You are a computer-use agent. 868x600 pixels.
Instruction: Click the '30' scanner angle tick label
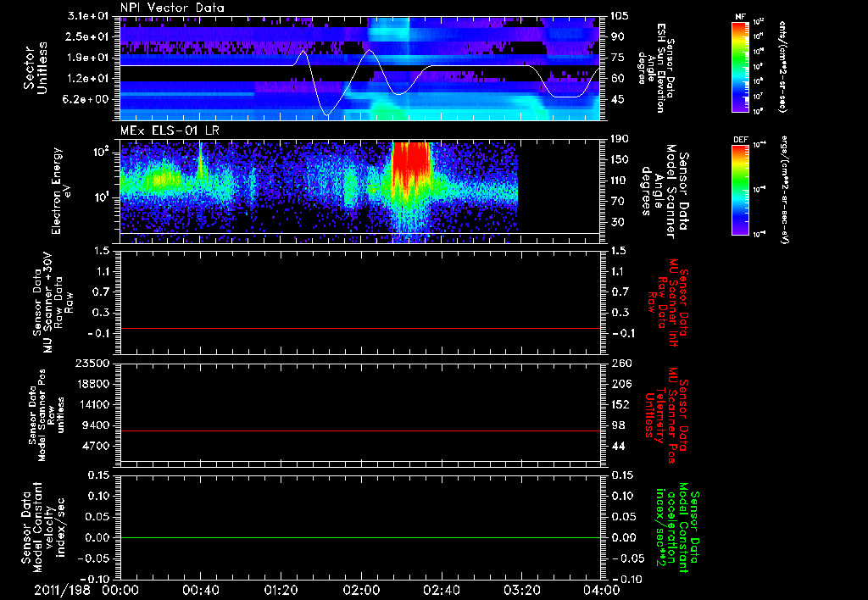pyautogui.click(x=617, y=222)
